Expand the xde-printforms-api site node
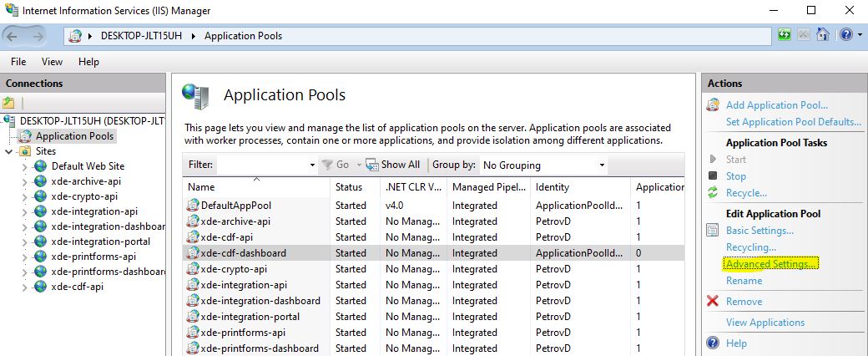Image resolution: width=868 pixels, height=356 pixels. coord(24,257)
